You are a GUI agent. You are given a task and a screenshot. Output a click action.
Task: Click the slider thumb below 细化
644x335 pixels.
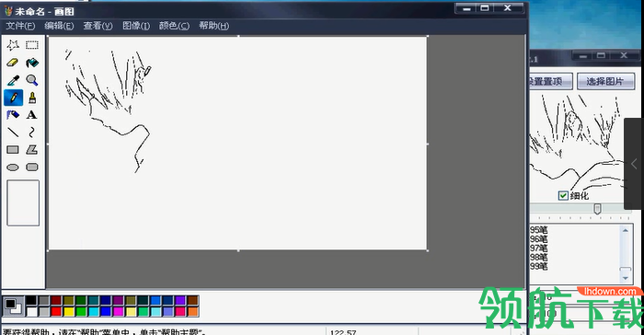click(x=598, y=208)
